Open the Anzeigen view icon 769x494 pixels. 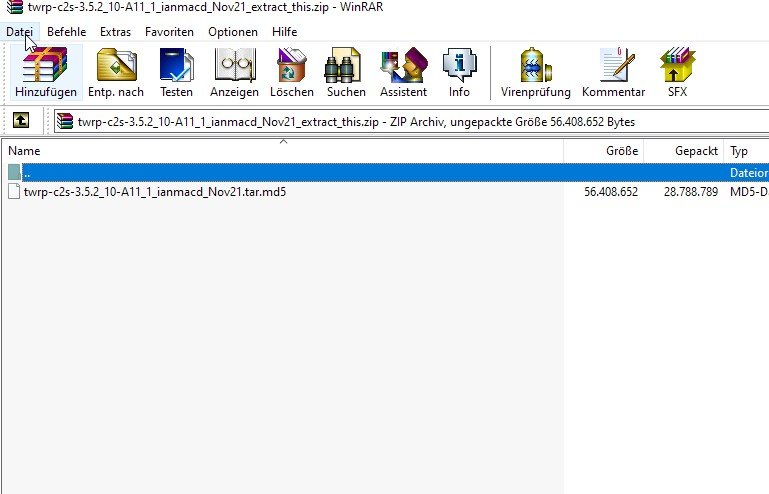234,72
